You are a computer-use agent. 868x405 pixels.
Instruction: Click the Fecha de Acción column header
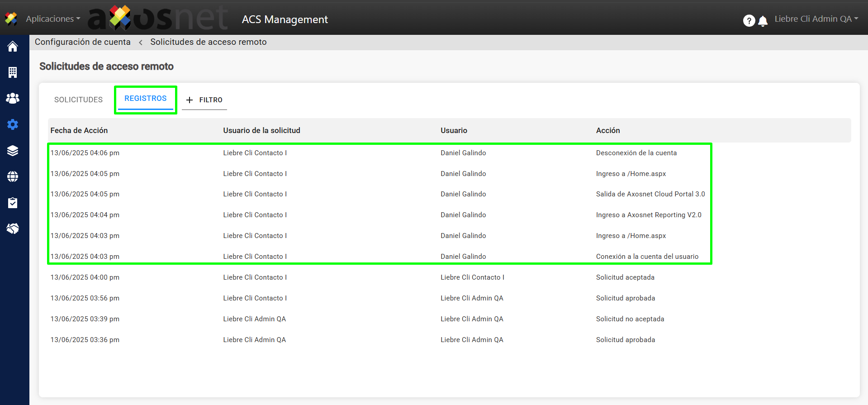pyautogui.click(x=79, y=130)
